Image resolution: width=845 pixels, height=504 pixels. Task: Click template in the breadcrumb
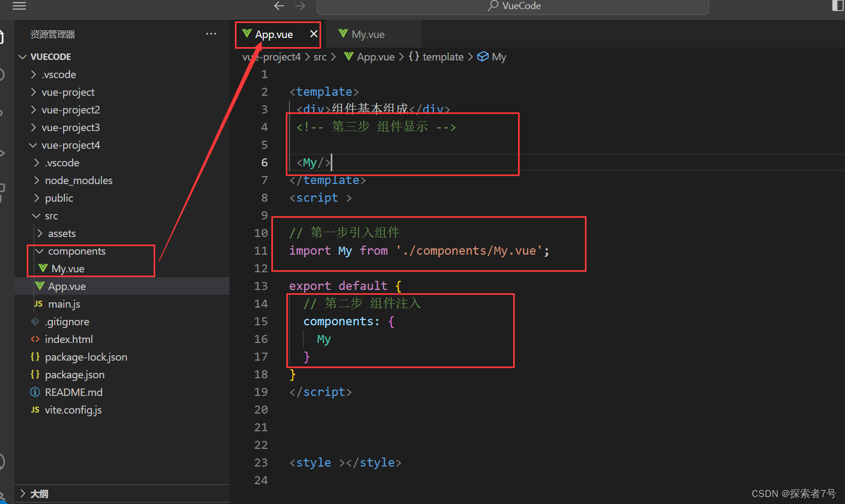[443, 57]
